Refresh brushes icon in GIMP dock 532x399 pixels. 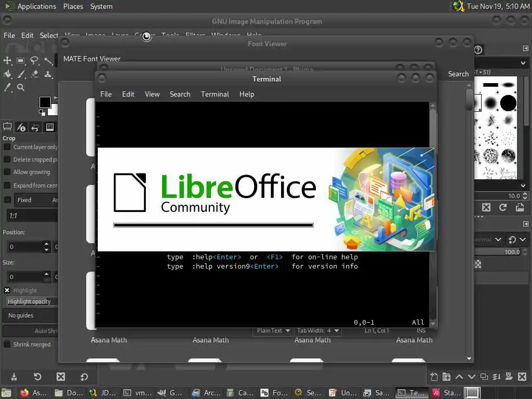[503, 207]
